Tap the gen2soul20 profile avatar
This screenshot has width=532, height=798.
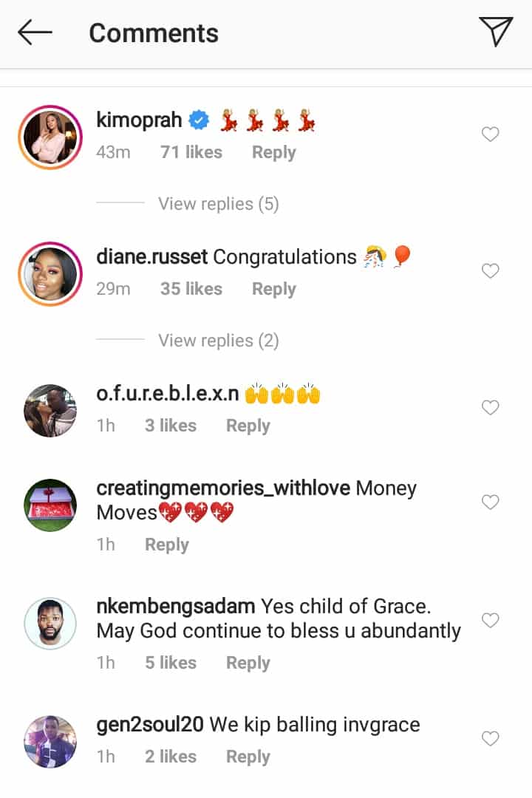coord(51,741)
